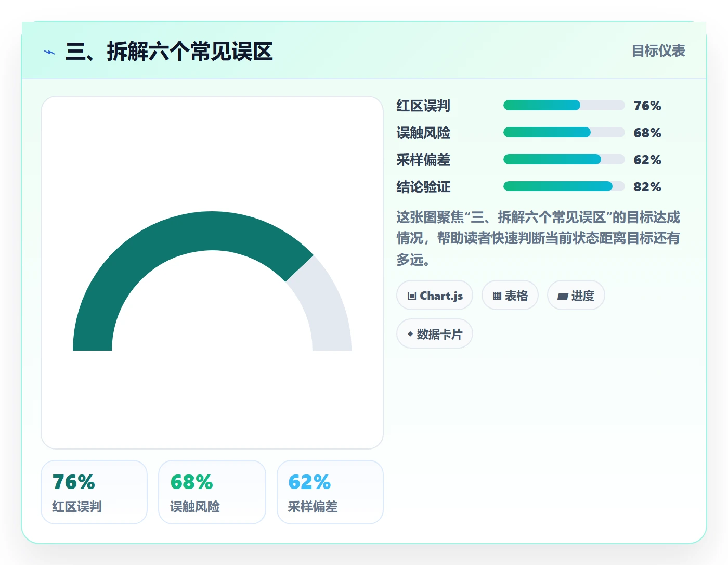The image size is (728, 565).
Task: Click the 红区误判 progress bar
Action: click(x=564, y=105)
